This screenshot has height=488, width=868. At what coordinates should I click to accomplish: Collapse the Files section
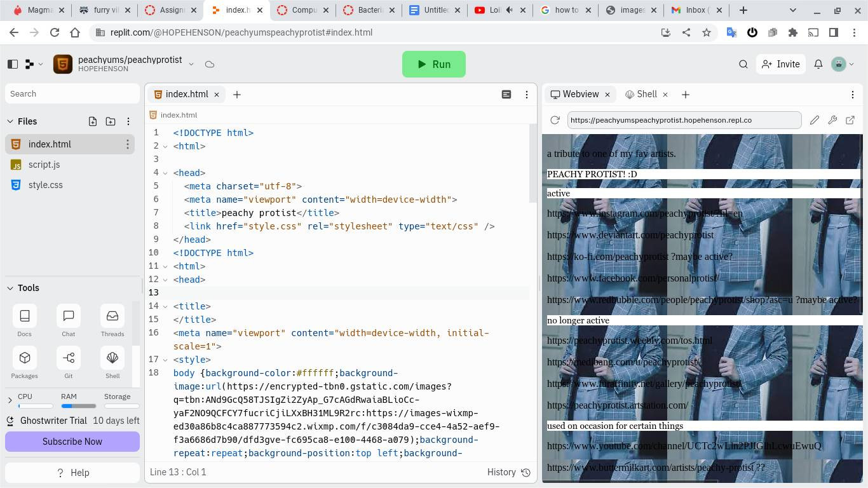(x=10, y=121)
